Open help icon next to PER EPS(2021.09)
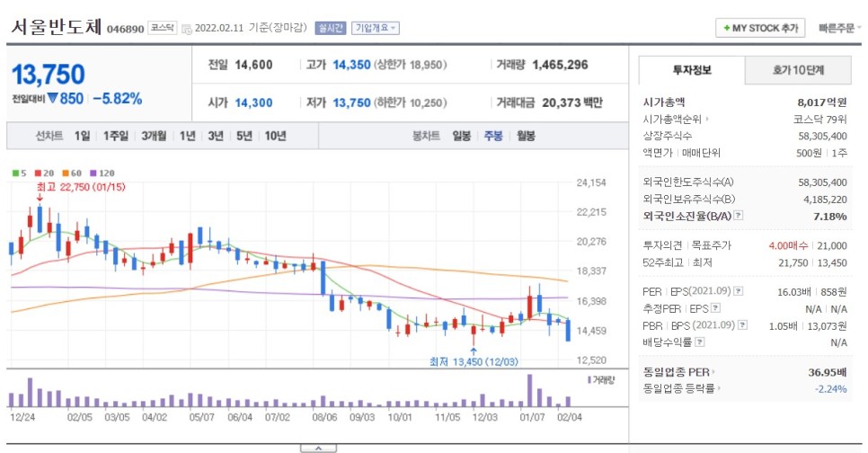Screen dimensions: 868x453 coord(739,290)
